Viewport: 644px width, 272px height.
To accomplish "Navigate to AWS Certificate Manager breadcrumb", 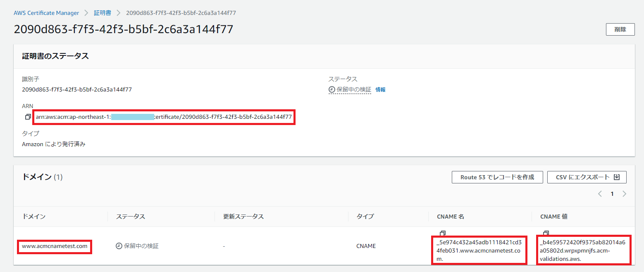I will click(46, 13).
